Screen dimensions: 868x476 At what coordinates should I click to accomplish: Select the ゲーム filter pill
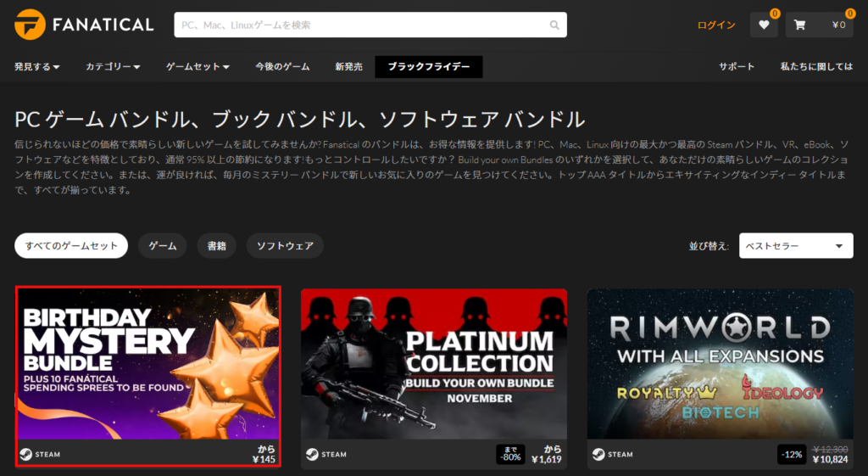[x=163, y=246]
